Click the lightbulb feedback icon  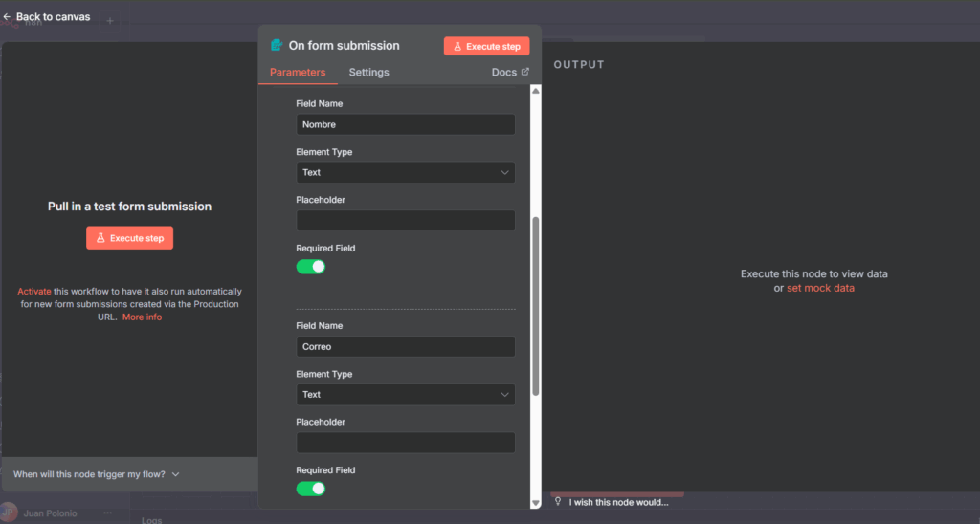pos(558,502)
